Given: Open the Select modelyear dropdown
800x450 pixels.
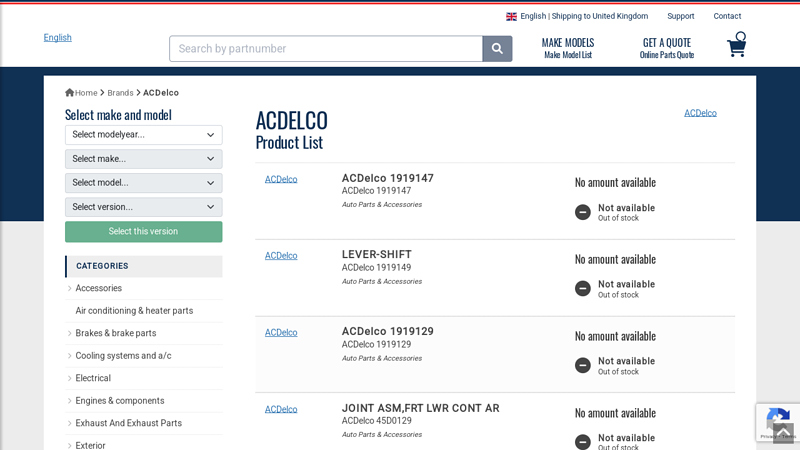Looking at the screenshot, I should pos(143,135).
